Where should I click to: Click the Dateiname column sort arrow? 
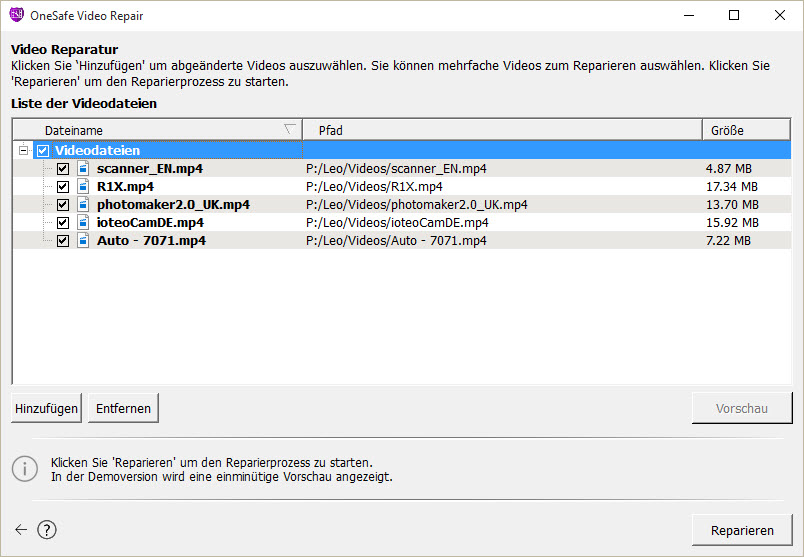(290, 129)
